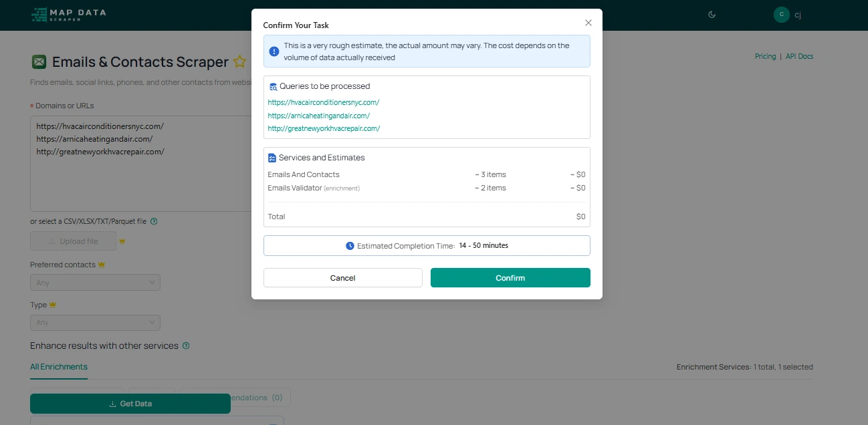The height and width of the screenshot is (425, 868).
Task: Open the API Docs link
Action: pos(799,57)
